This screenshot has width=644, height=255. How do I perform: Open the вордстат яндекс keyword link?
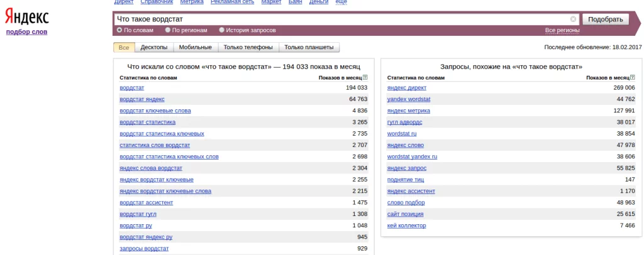142,99
